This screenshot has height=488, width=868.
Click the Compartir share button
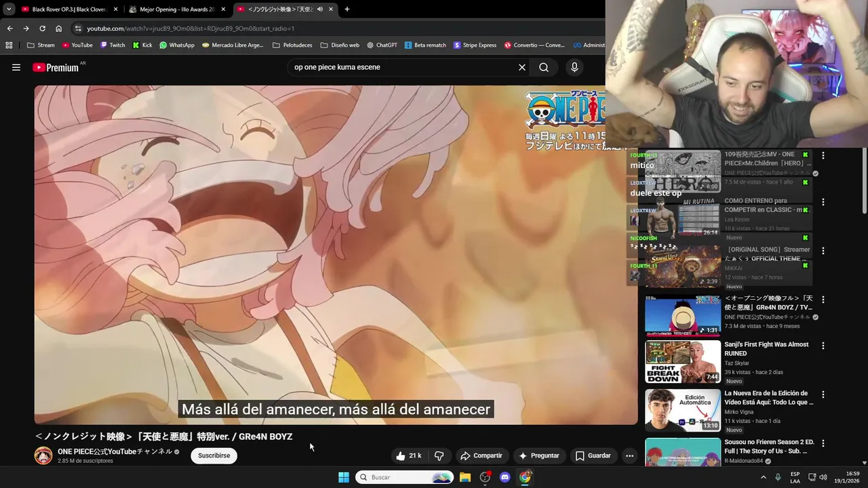481,455
